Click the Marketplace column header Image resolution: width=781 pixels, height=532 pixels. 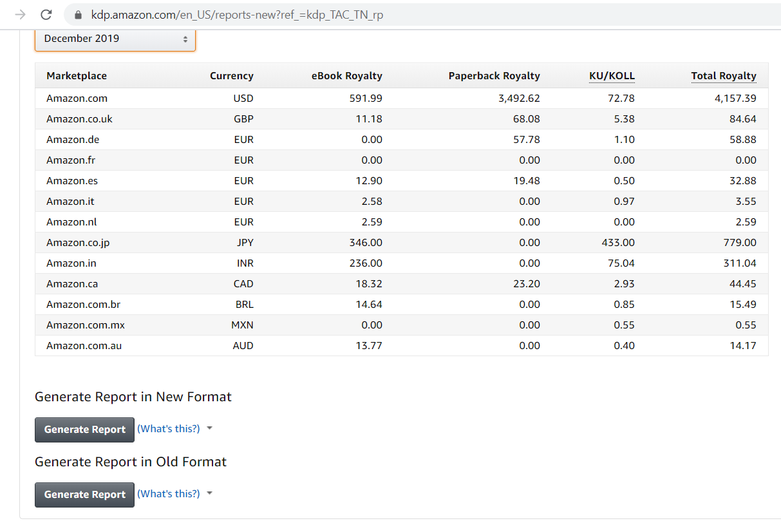pos(77,75)
